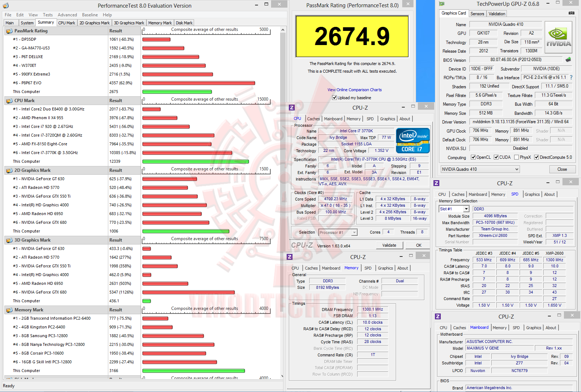The width and height of the screenshot is (581, 392).
Task: Maximize the PerformanceTest window
Action: pos(266,4)
